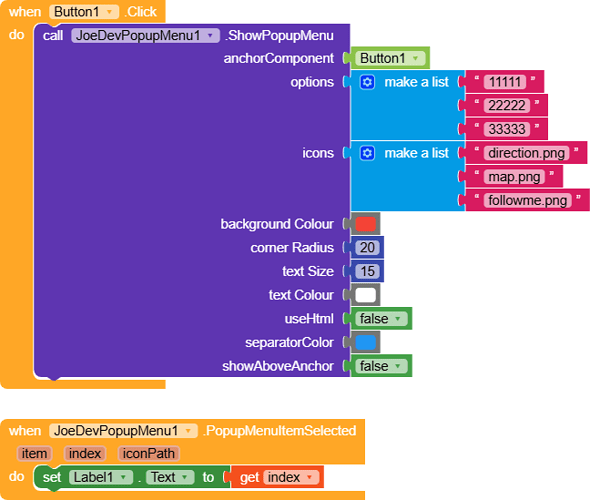Click the map.png text string
Image resolution: width=590 pixels, height=500 pixels.
(514, 176)
